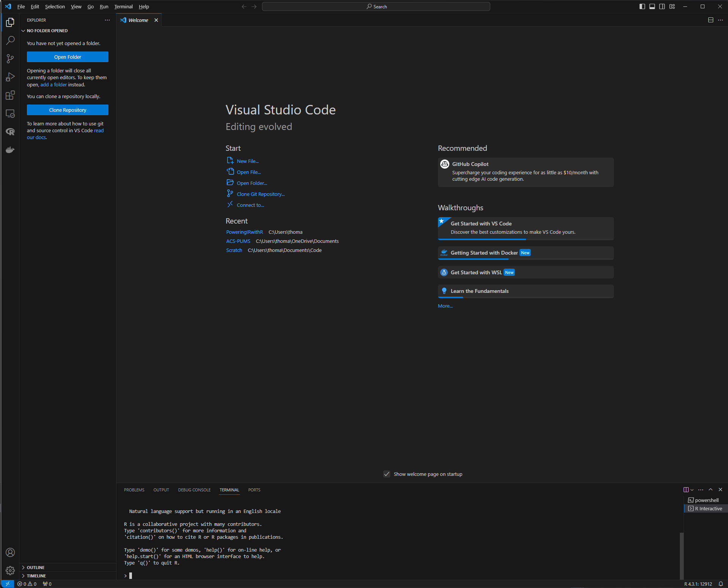Go back with the navigation arrow
This screenshot has width=728, height=588.
pyautogui.click(x=244, y=6)
